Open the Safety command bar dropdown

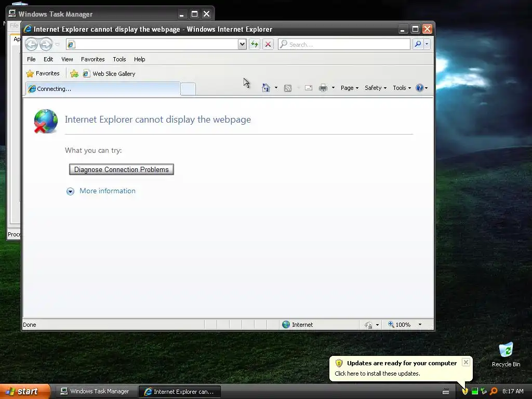[376, 88]
